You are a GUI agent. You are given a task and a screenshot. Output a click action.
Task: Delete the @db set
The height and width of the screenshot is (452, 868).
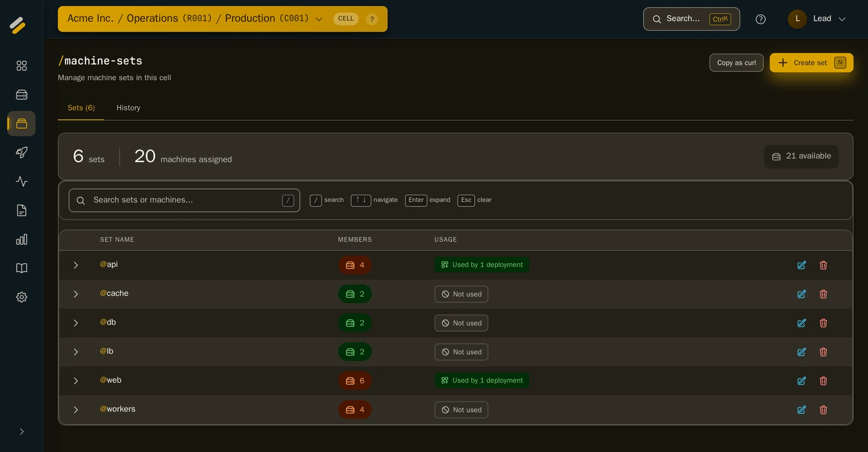pos(823,323)
